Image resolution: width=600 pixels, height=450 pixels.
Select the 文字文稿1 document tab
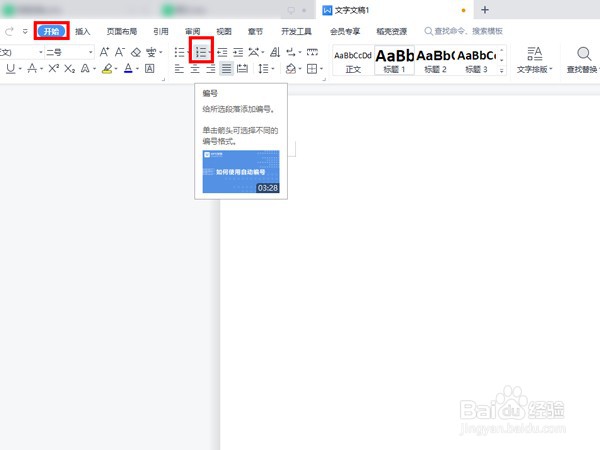(x=394, y=10)
